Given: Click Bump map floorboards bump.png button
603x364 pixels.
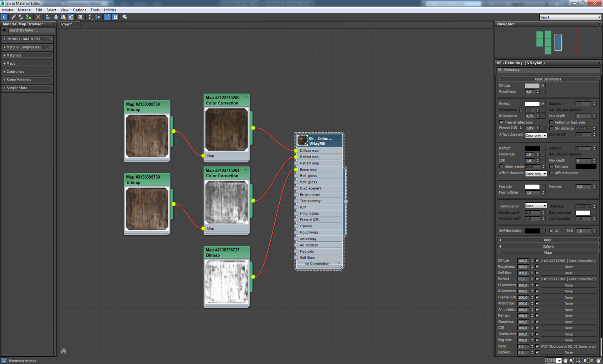Looking at the screenshot, I should click(569, 347).
